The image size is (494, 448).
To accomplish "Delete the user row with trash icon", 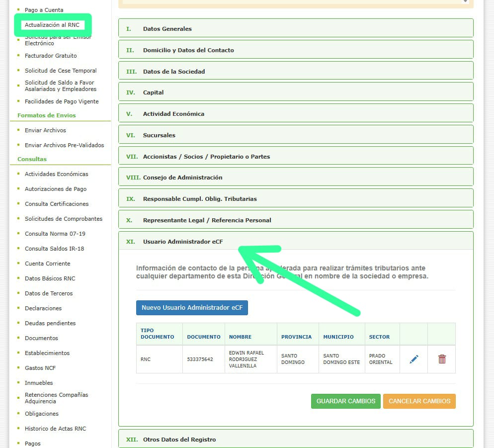I will click(x=442, y=359).
